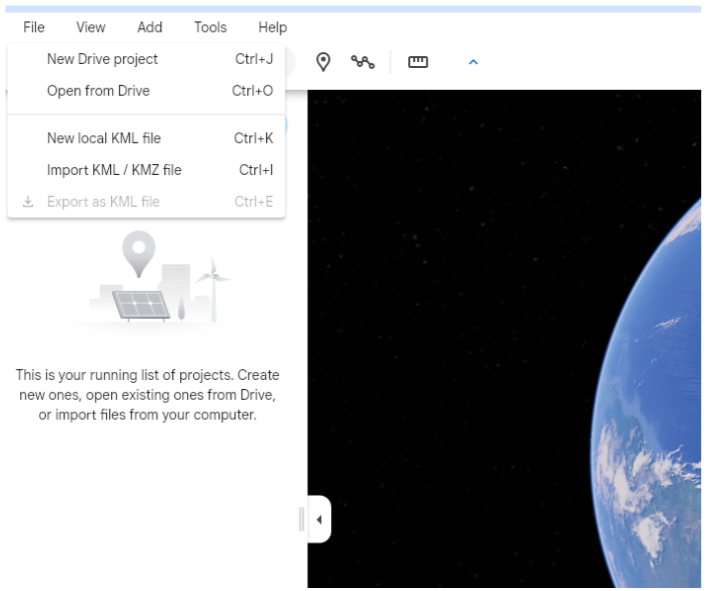
Task: Click the download icon beside Export as KML
Action: [x=28, y=201]
